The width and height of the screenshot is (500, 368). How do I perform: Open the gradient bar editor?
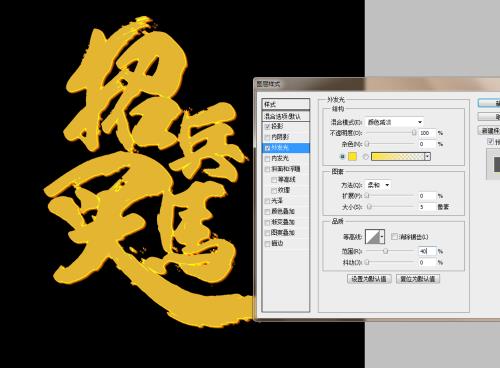coord(398,156)
